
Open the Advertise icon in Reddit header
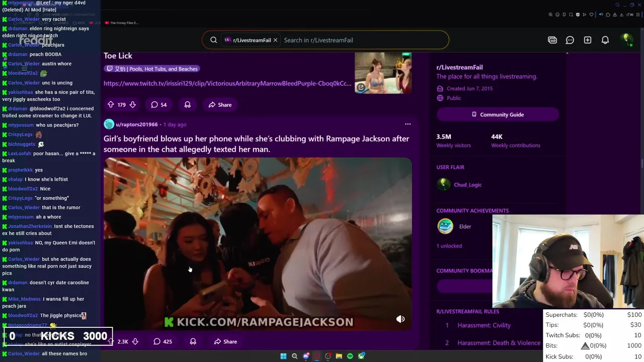click(x=552, y=40)
